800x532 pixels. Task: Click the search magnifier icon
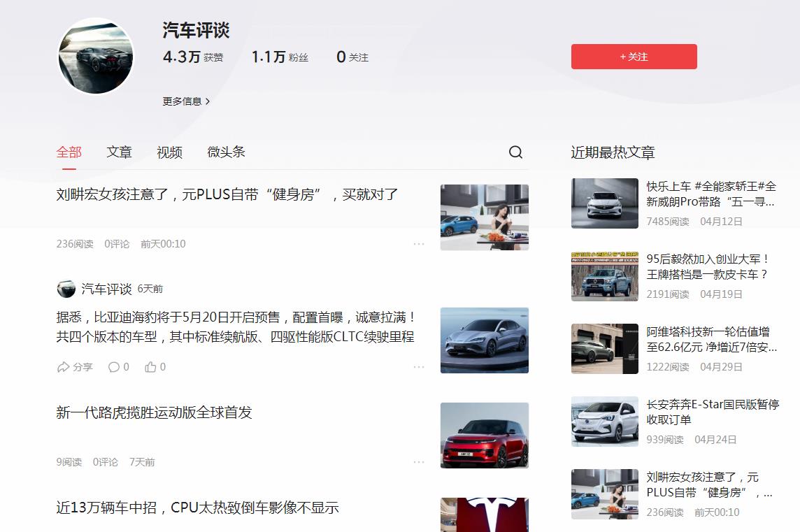coord(515,152)
